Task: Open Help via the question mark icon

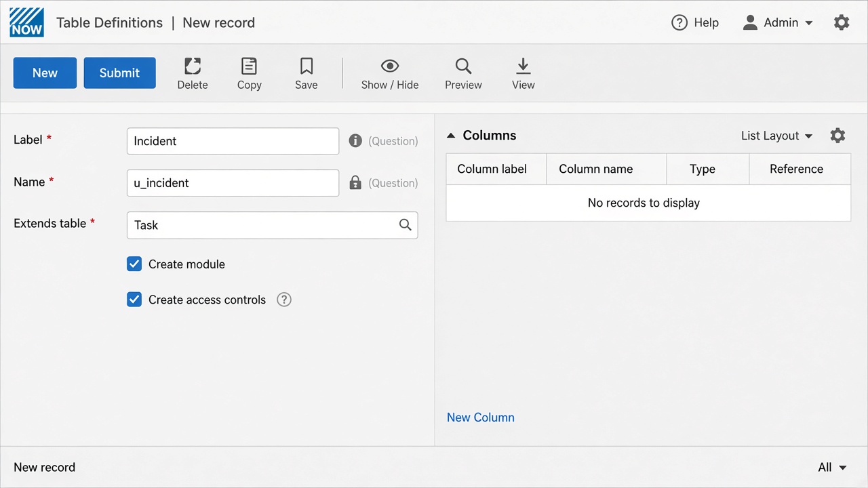Action: (x=679, y=22)
